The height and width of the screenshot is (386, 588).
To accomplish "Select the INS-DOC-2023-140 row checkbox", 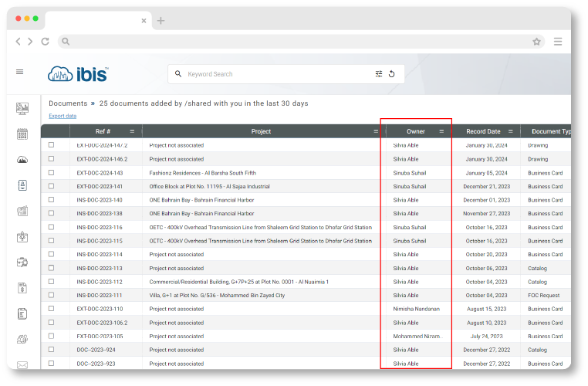I will [x=52, y=200].
